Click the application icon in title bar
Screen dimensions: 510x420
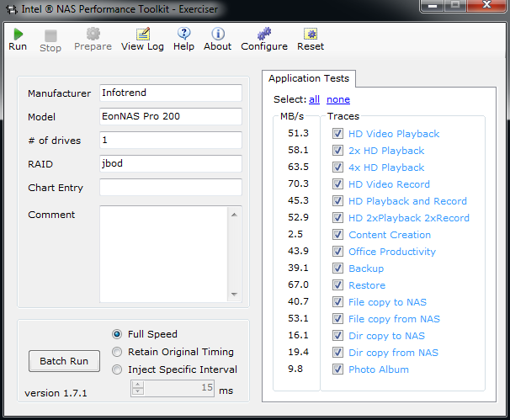point(12,9)
